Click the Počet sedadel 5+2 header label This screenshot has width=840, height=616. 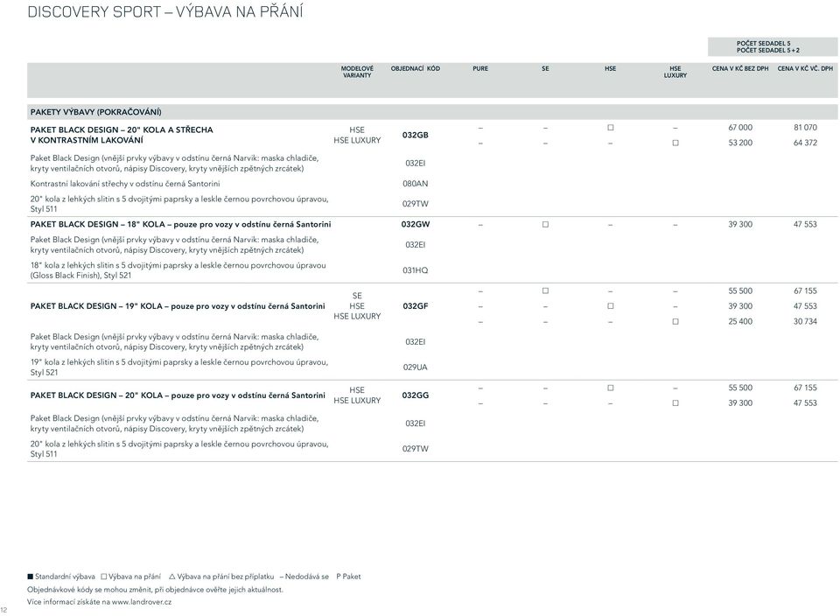coord(767,51)
